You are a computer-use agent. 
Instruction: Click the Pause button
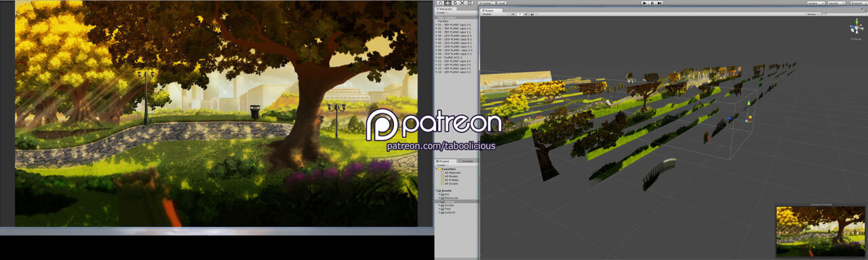click(652, 3)
